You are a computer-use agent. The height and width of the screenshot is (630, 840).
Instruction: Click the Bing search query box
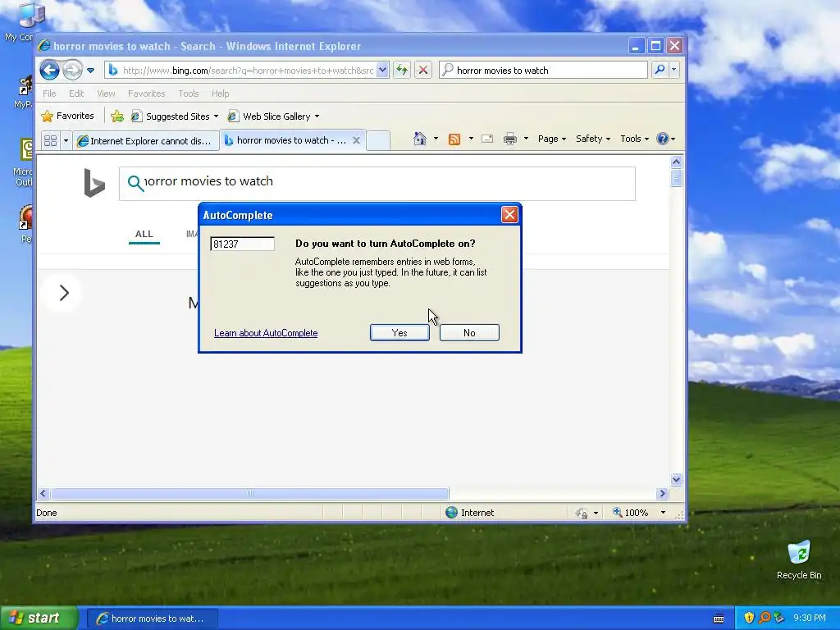pos(377,183)
